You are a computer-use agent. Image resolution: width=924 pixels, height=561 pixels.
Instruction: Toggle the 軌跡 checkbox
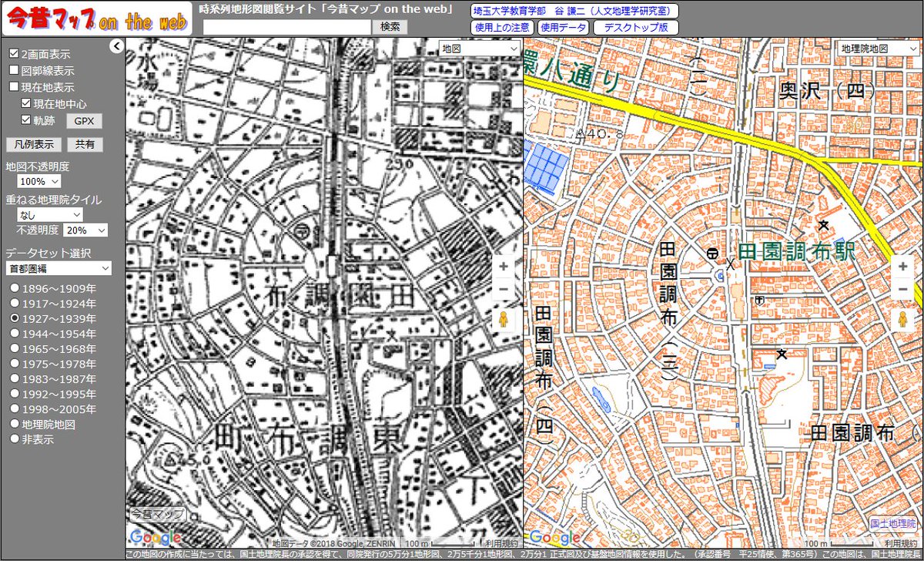tap(26, 120)
